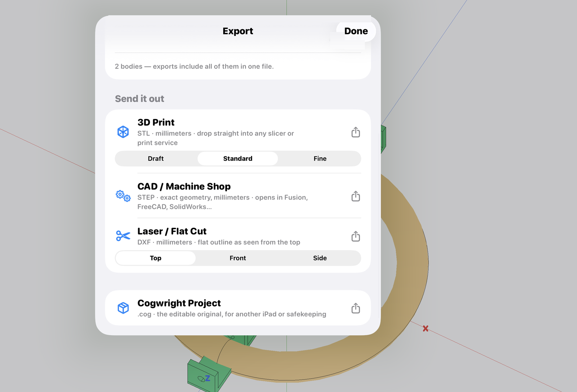This screenshot has height=392, width=577.
Task: Open the 3D Print export row
Action: [x=238, y=132]
